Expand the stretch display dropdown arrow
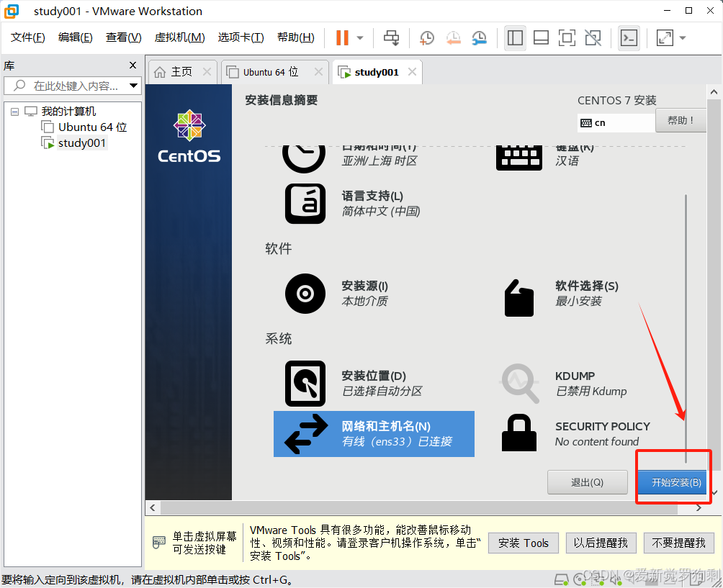Image resolution: width=723 pixels, height=588 pixels. point(683,38)
